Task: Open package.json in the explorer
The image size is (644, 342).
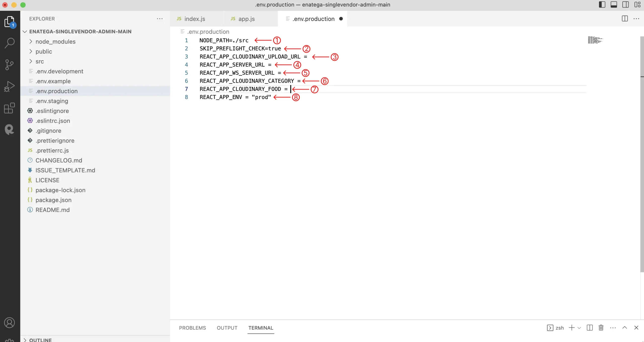Action: click(x=53, y=200)
